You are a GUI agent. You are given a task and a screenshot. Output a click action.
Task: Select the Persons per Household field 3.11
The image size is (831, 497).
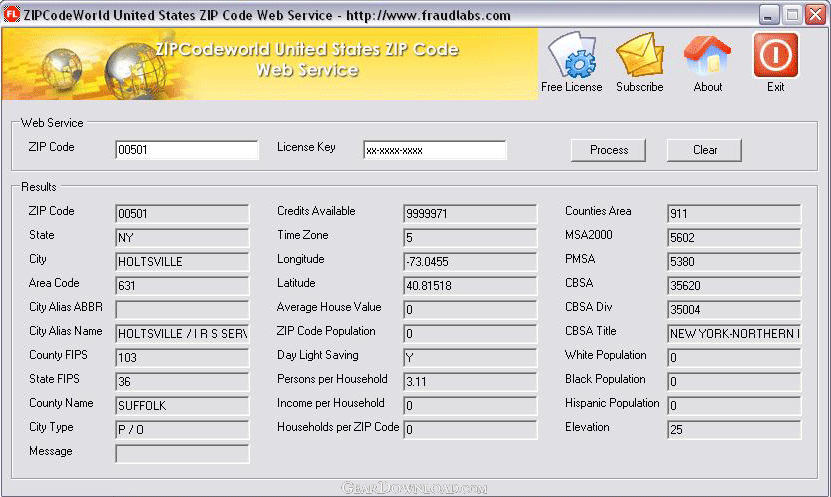click(470, 381)
